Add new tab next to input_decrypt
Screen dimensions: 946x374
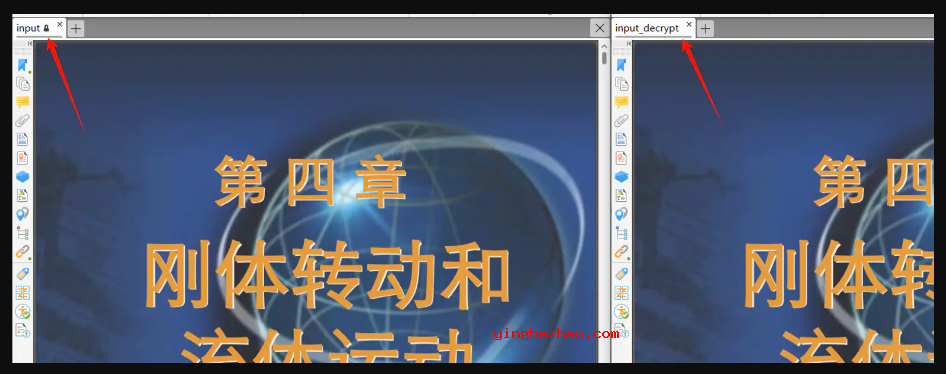pyautogui.click(x=705, y=28)
